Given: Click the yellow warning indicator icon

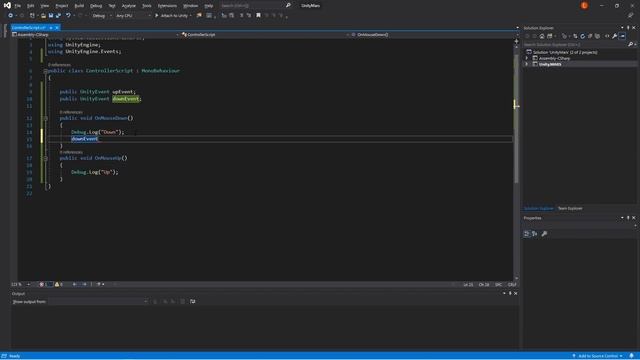Looking at the screenshot, I should click(x=57, y=284).
